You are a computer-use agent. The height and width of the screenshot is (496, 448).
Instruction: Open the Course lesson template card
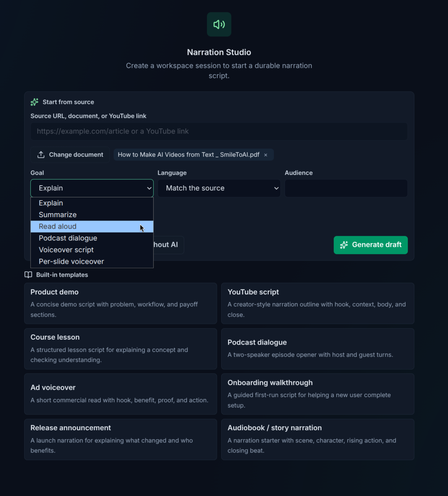pyautogui.click(x=121, y=349)
